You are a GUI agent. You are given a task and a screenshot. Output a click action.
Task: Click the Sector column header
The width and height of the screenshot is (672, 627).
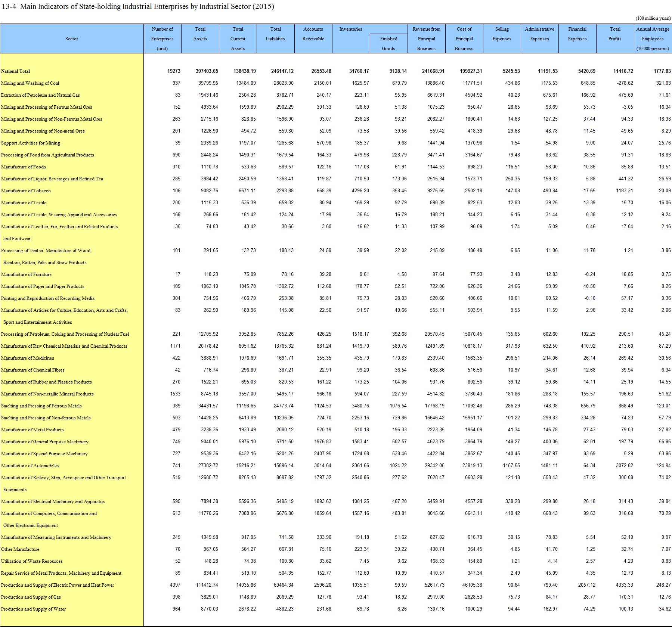72,39
